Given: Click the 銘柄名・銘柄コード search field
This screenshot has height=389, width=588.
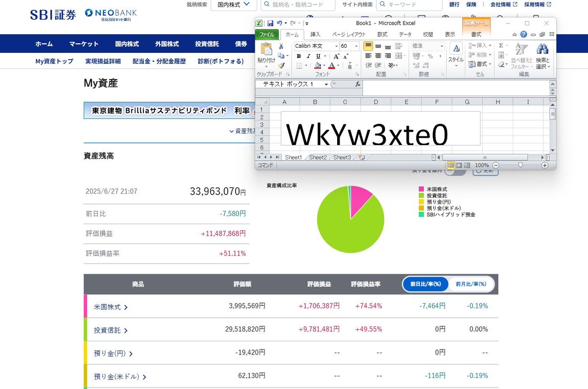Looking at the screenshot, I should click(298, 5).
